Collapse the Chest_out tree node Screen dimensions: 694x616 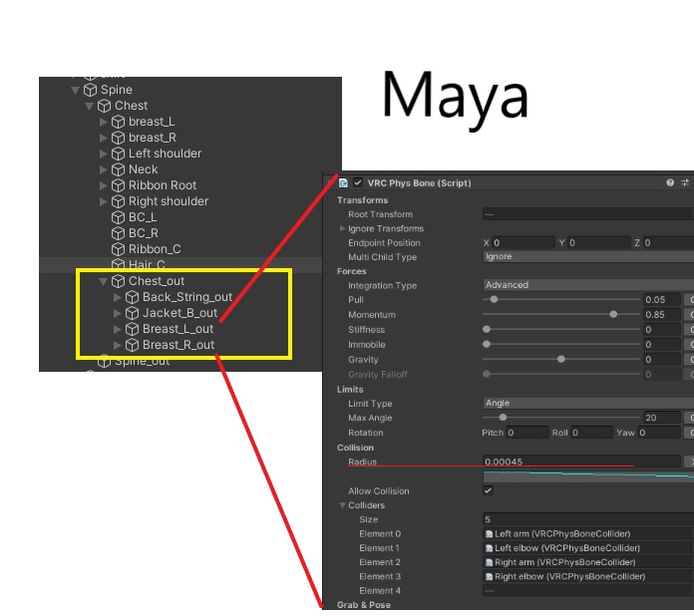104,281
